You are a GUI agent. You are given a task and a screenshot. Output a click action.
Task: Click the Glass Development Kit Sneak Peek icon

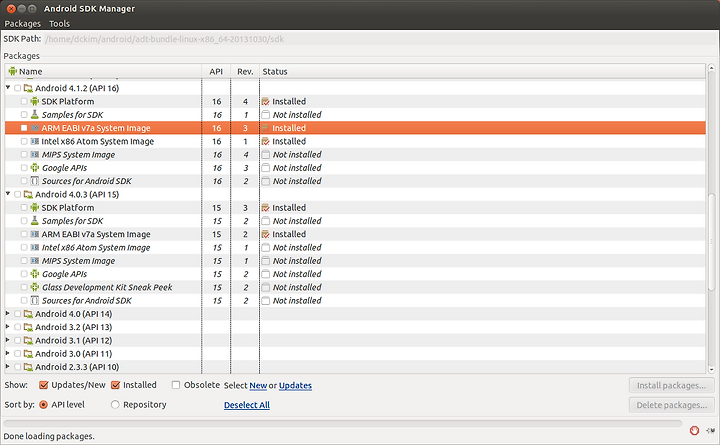click(34, 287)
